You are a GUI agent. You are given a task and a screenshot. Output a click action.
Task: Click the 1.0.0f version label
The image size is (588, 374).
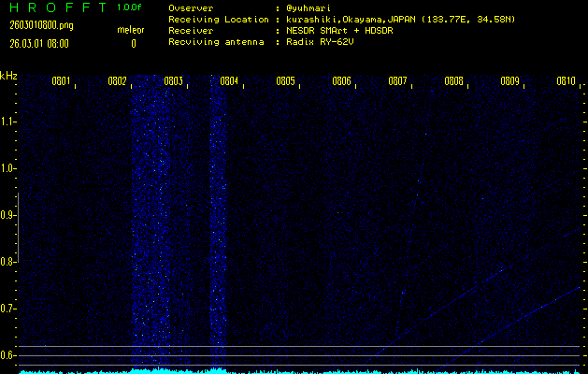130,7
